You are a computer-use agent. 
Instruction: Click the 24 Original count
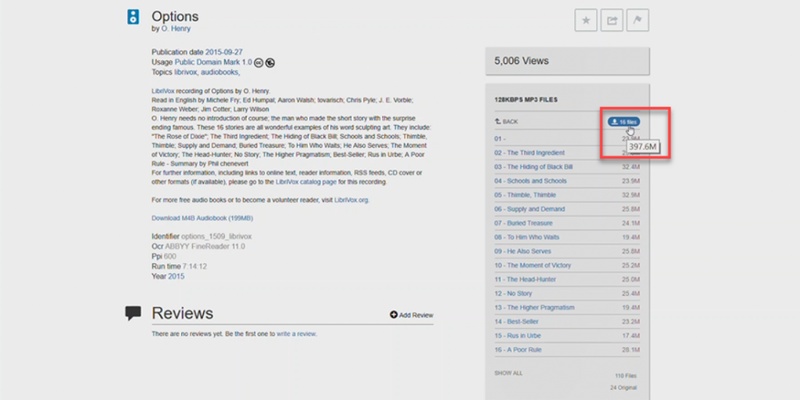tap(623, 388)
